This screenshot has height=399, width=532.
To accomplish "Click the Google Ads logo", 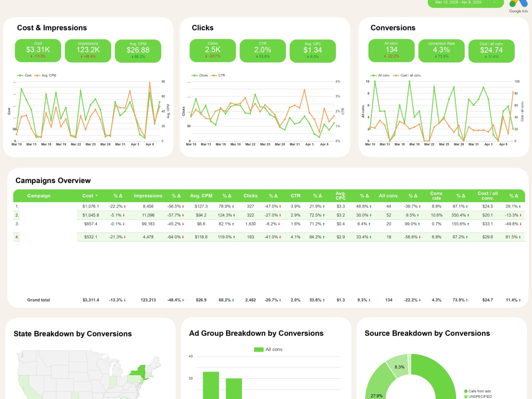I will (518, 6).
